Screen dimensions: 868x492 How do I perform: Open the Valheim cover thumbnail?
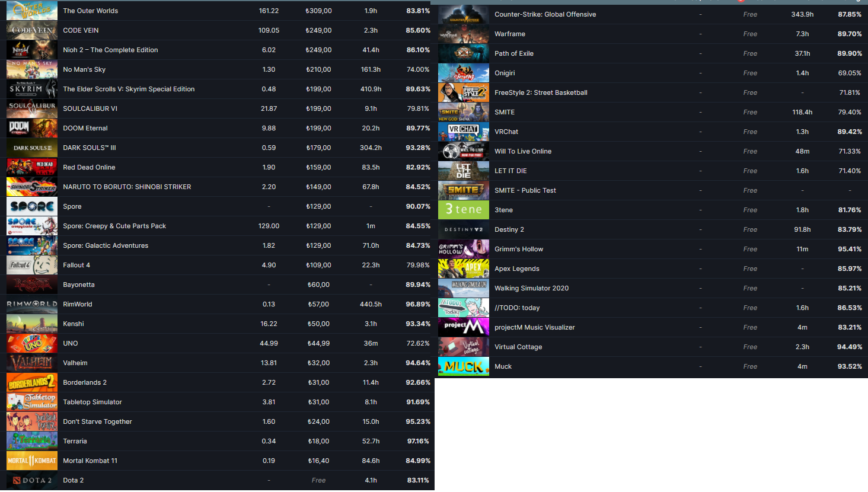[x=32, y=363]
